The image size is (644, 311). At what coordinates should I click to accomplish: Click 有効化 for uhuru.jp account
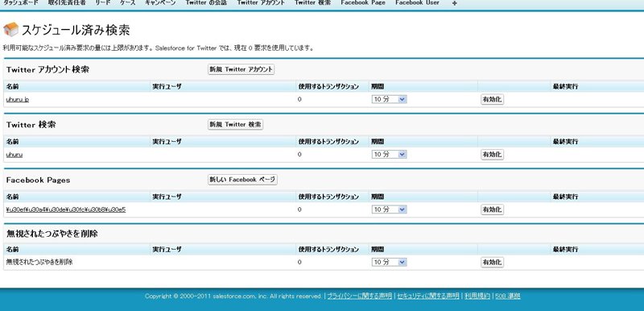point(492,99)
